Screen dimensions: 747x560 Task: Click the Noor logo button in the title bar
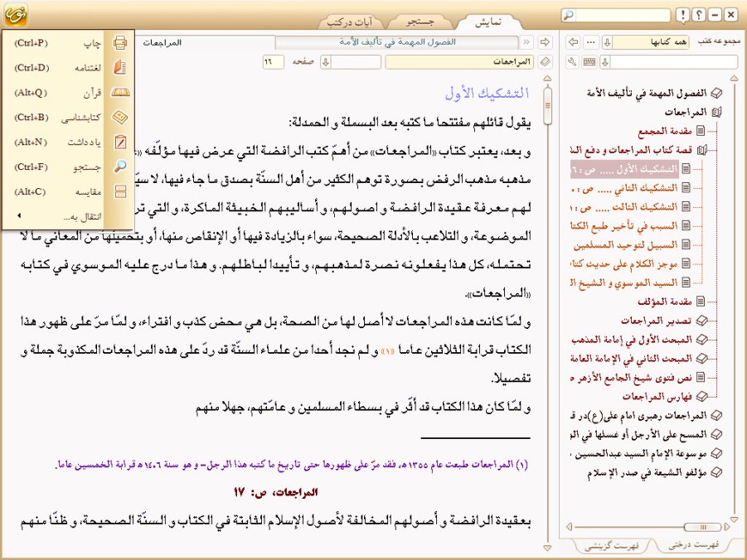point(16,14)
